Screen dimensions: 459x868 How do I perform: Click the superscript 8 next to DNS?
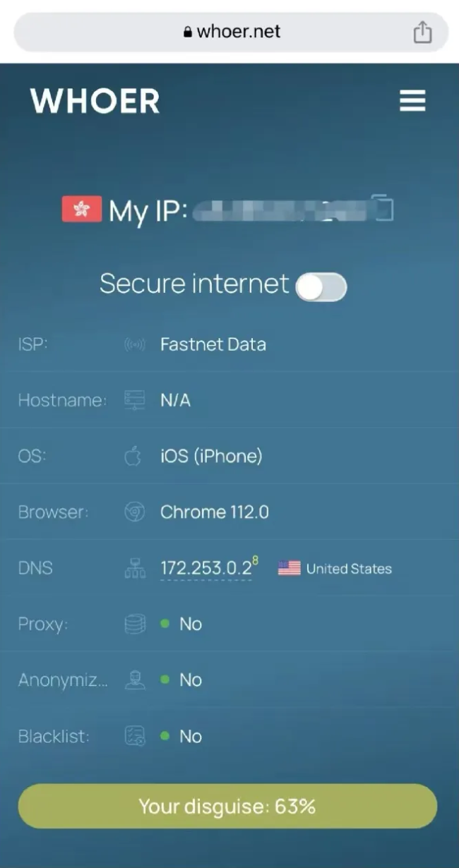[x=256, y=561]
